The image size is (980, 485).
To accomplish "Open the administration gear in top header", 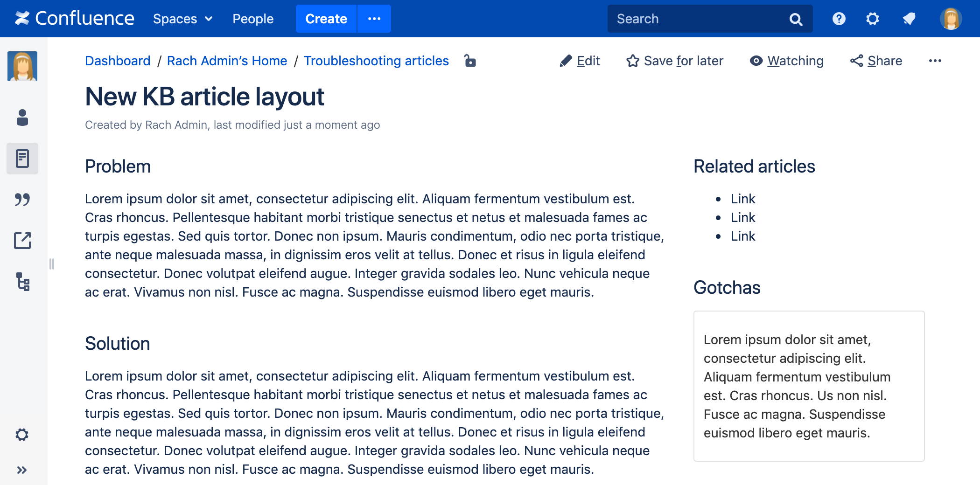I will (872, 19).
